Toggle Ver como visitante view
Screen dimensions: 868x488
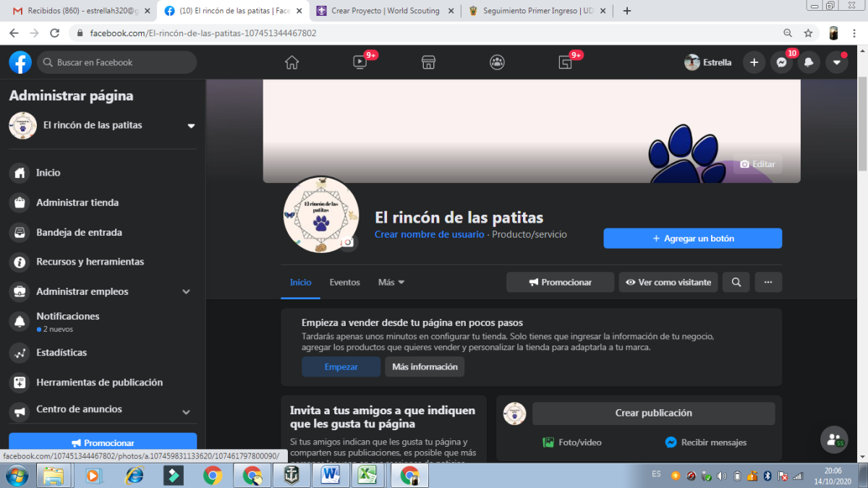[x=668, y=282]
